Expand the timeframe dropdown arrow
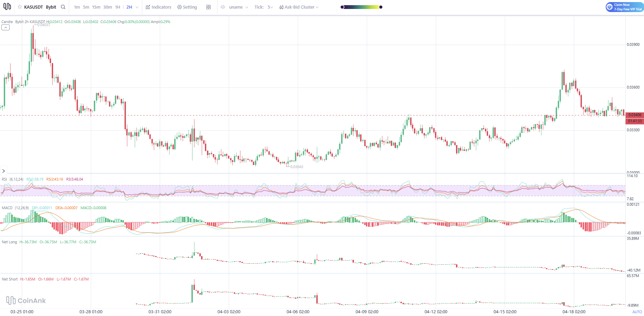The image size is (644, 316). pos(137,7)
